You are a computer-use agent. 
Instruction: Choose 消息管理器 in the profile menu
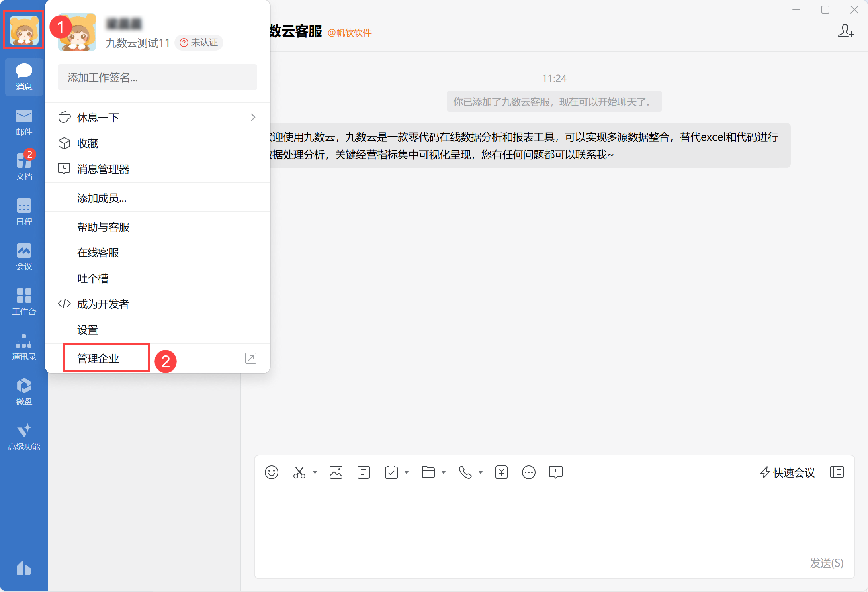[x=103, y=169]
